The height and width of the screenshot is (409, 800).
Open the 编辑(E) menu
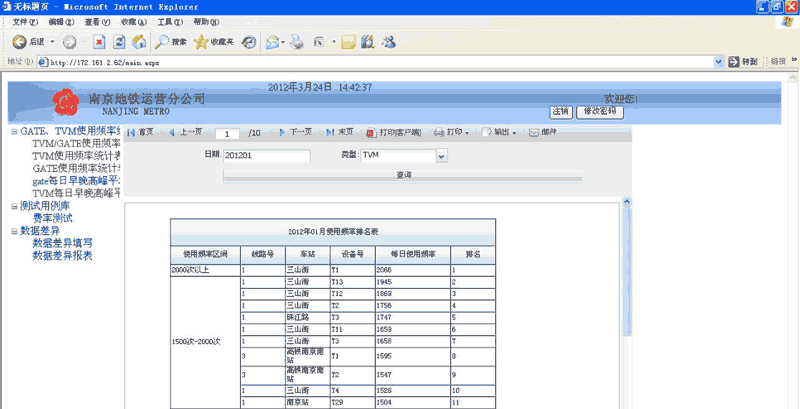click(x=61, y=22)
